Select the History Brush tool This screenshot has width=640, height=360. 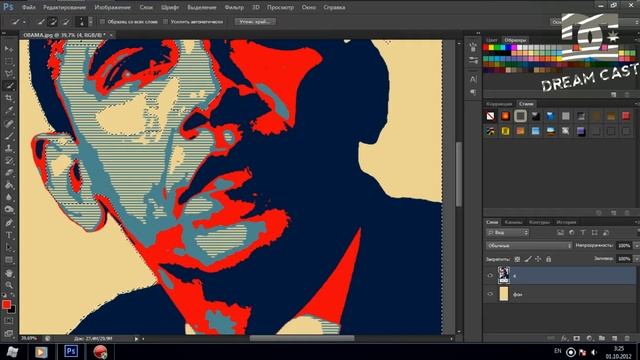(9, 160)
